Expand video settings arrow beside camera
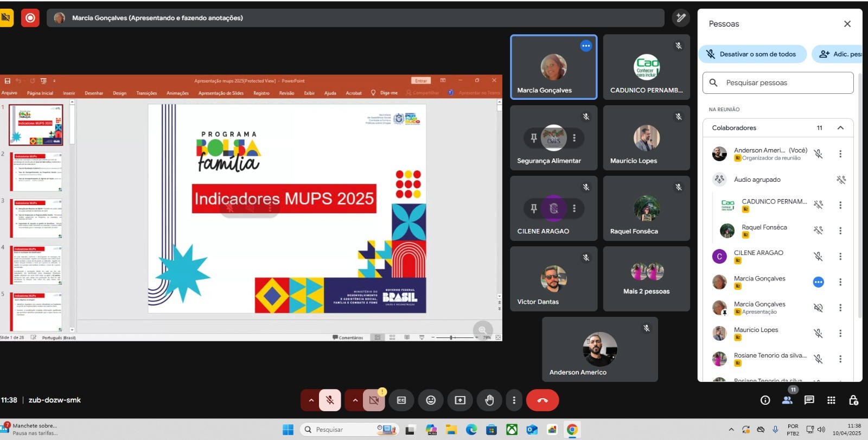This screenshot has width=868, height=440. [x=355, y=400]
